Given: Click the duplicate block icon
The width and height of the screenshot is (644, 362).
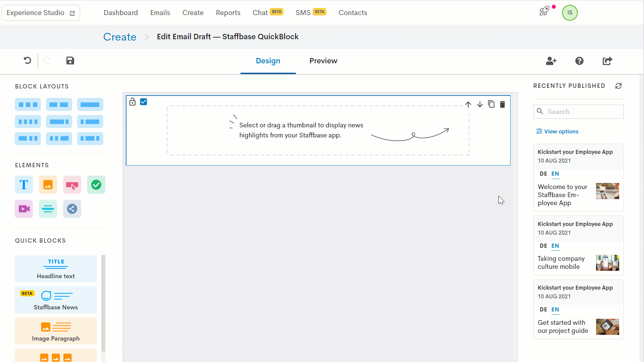Looking at the screenshot, I should (491, 104).
